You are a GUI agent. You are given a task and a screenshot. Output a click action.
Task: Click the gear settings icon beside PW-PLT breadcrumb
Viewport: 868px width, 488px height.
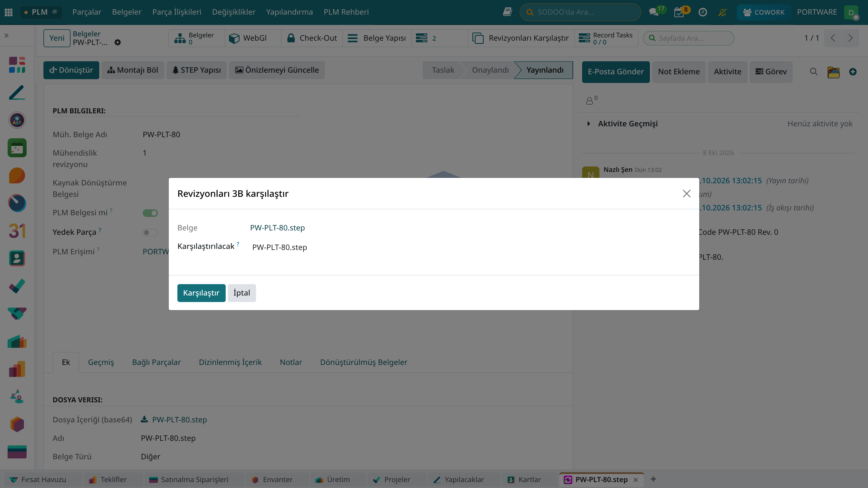(x=118, y=43)
